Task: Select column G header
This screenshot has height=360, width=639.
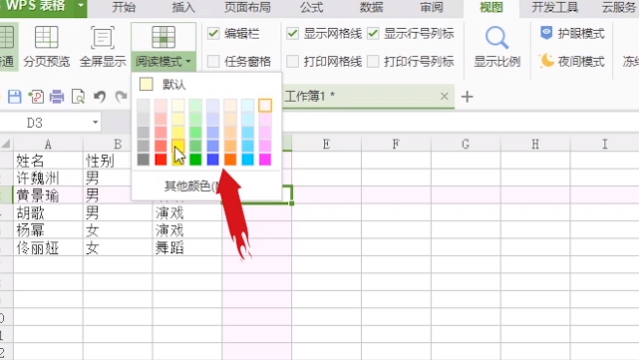Action: point(465,144)
